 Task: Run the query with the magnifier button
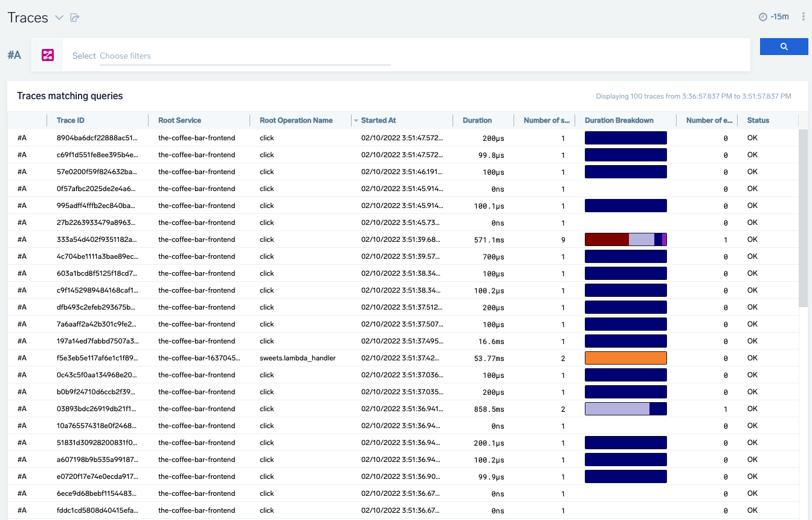tap(784, 47)
